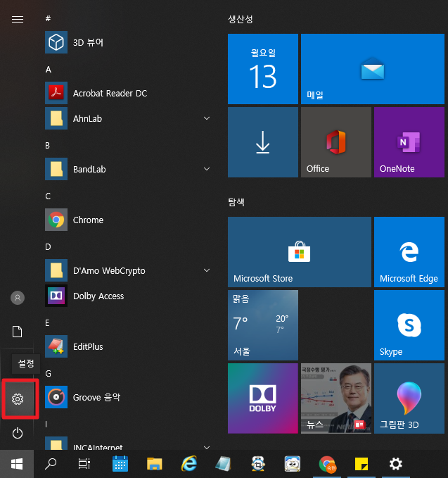Select the 탐색 group heading
Image resolution: width=448 pixels, height=478 pixels.
pos(236,202)
